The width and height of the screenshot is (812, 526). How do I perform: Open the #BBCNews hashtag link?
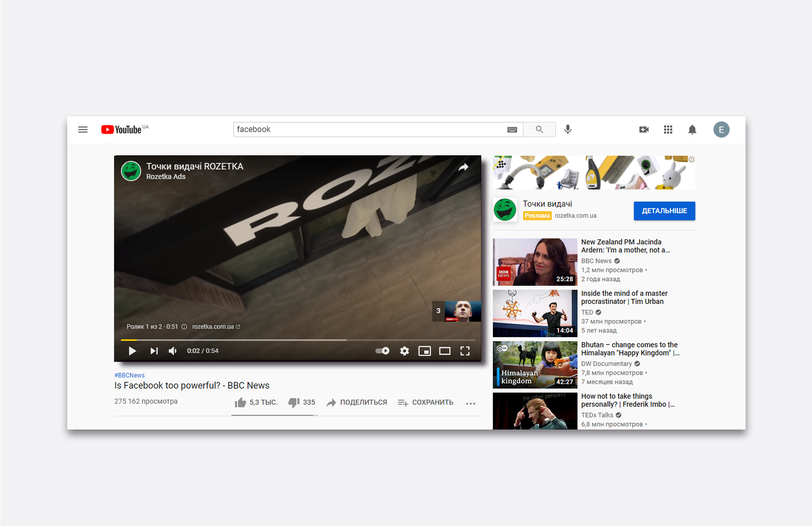tap(129, 375)
